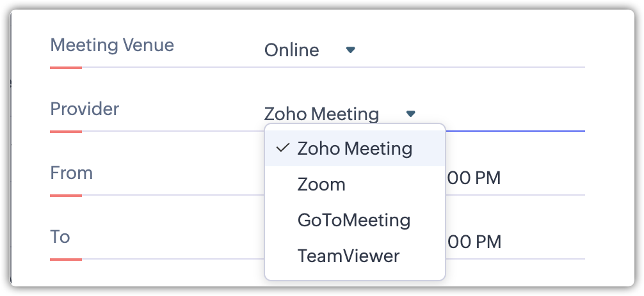Select Zoom from the provider list
This screenshot has height=296, width=644.
tap(321, 184)
